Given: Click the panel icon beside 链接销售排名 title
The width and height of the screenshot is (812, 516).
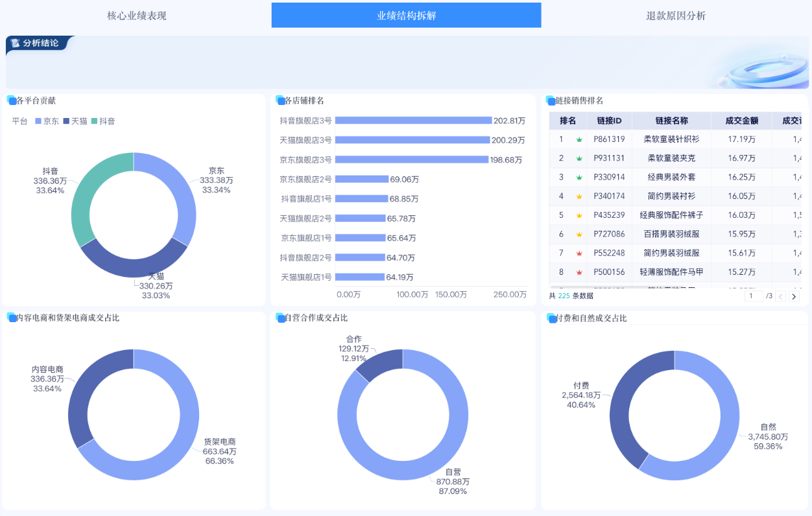Looking at the screenshot, I should [549, 100].
